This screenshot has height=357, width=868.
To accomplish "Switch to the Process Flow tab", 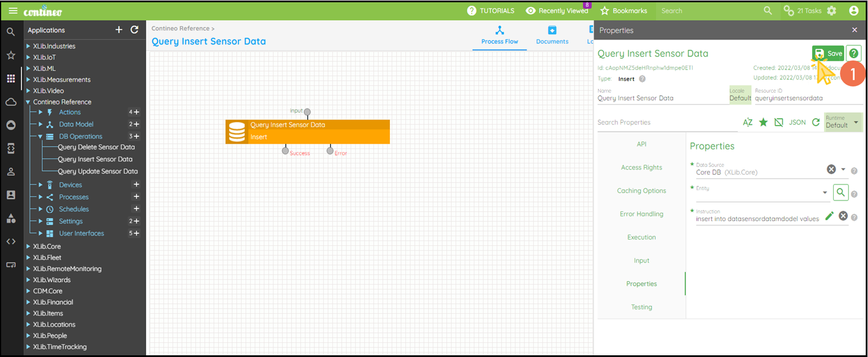I will click(499, 35).
